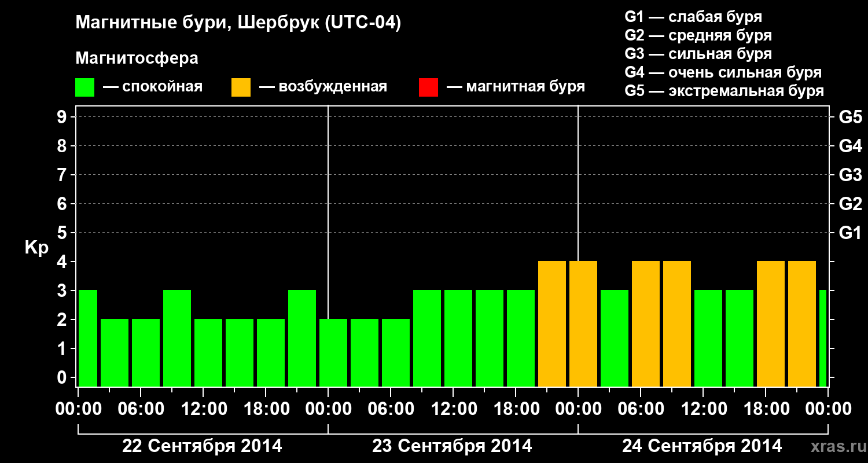Click the '12:00' tick label for 22 September
The height and width of the screenshot is (463, 868).
click(203, 409)
